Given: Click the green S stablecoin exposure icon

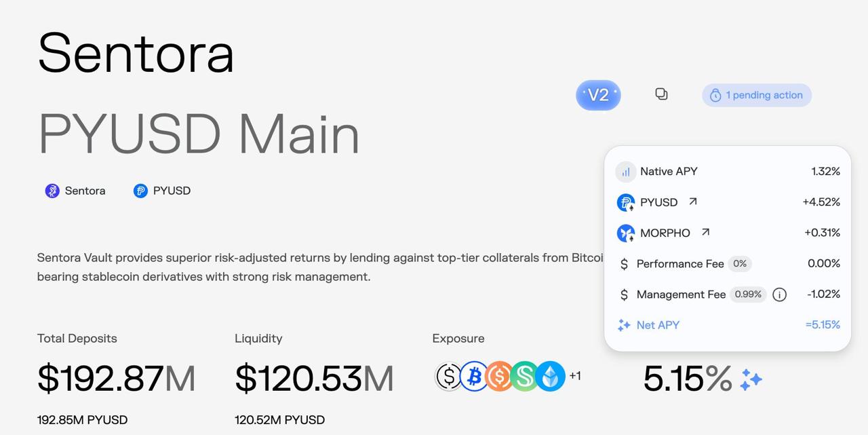Looking at the screenshot, I should click(x=524, y=376).
